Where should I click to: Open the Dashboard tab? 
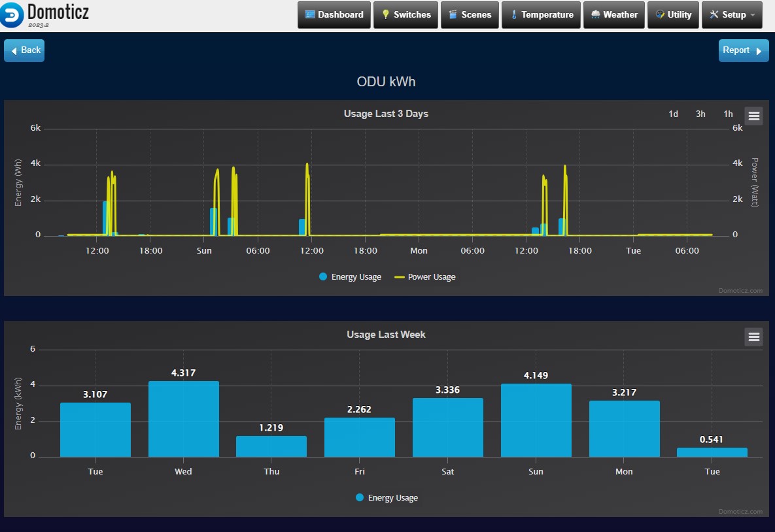pos(334,15)
